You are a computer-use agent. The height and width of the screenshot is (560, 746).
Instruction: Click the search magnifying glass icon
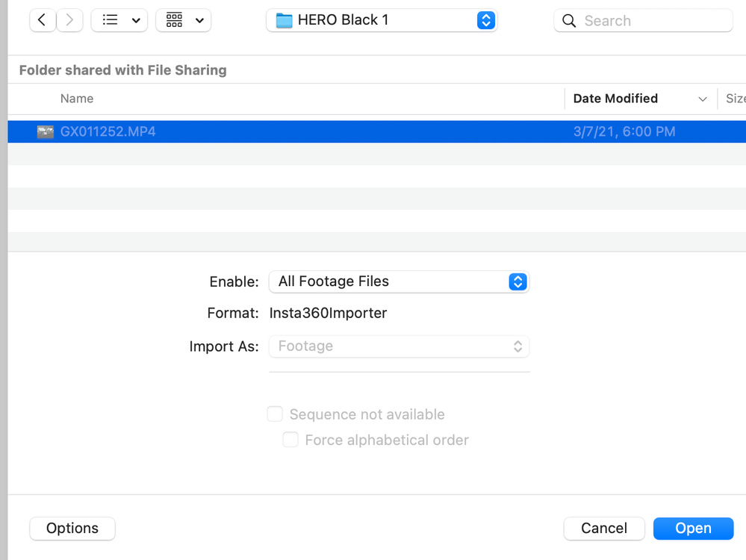(x=569, y=21)
